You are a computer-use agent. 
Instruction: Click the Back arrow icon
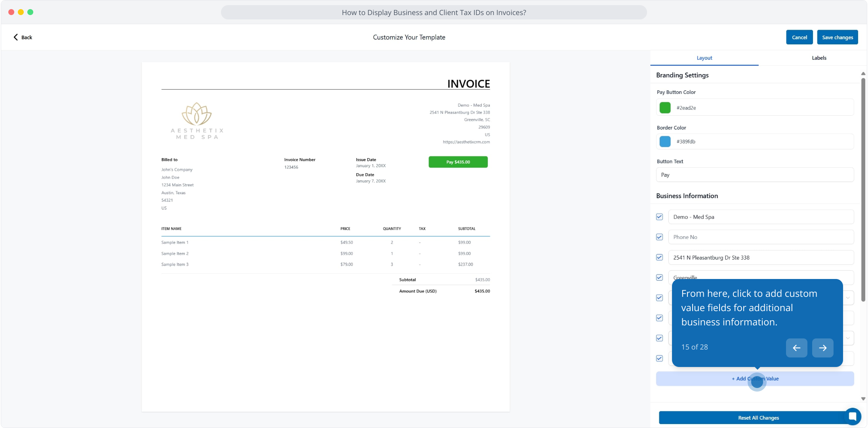tap(16, 37)
